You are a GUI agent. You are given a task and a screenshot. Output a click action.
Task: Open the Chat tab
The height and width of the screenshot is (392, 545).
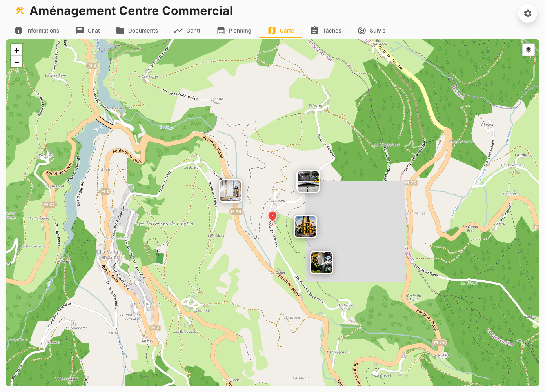point(88,31)
